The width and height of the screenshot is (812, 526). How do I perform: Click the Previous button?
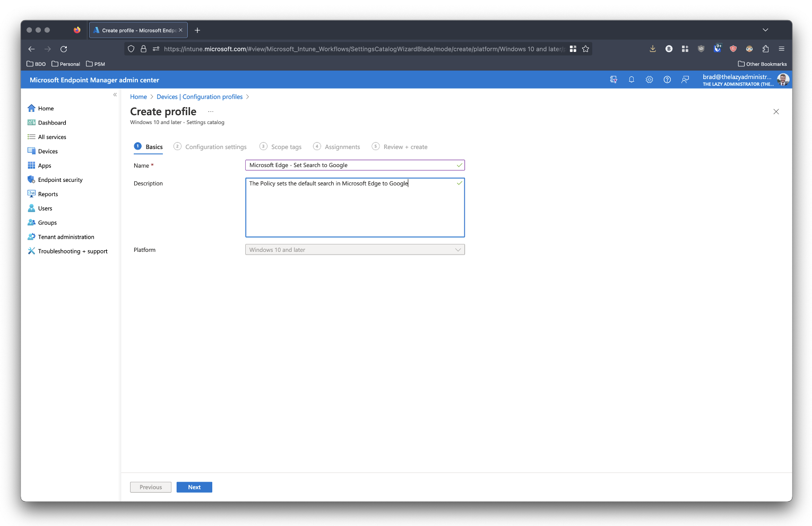pyautogui.click(x=151, y=487)
